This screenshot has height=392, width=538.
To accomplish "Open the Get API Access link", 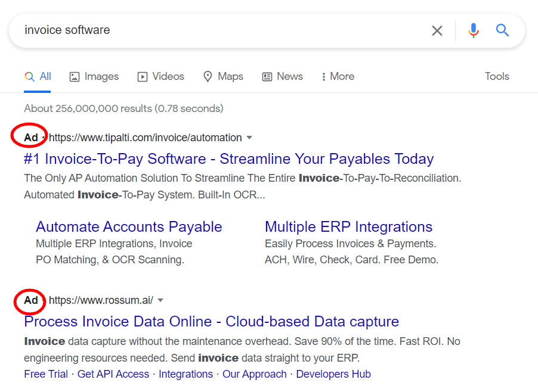I will point(113,374).
